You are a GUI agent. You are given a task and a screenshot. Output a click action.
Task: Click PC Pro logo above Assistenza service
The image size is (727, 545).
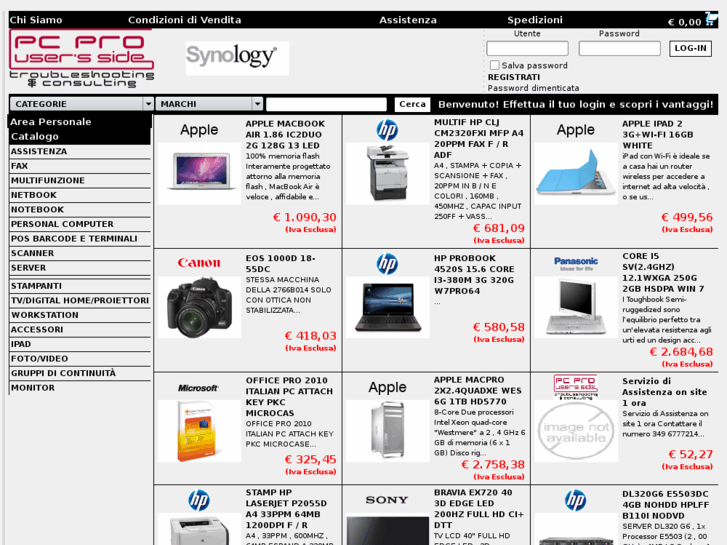pos(575,387)
